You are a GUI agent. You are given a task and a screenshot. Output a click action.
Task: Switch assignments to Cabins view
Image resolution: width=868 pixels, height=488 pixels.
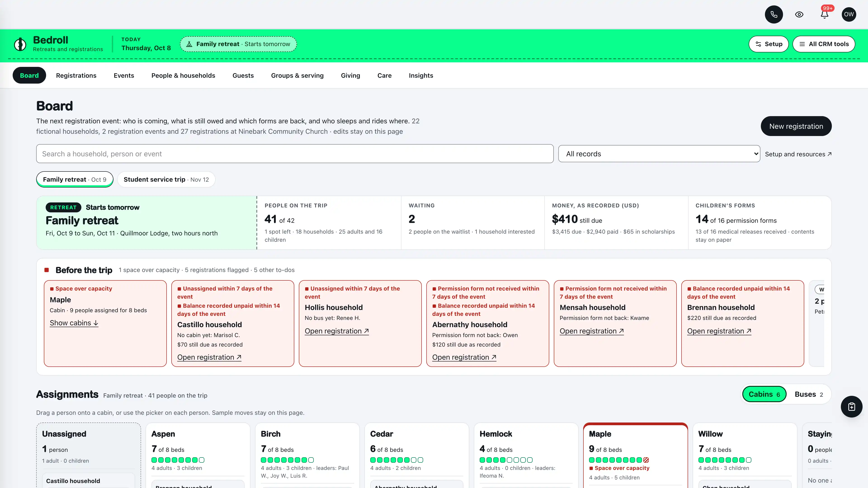[764, 394]
